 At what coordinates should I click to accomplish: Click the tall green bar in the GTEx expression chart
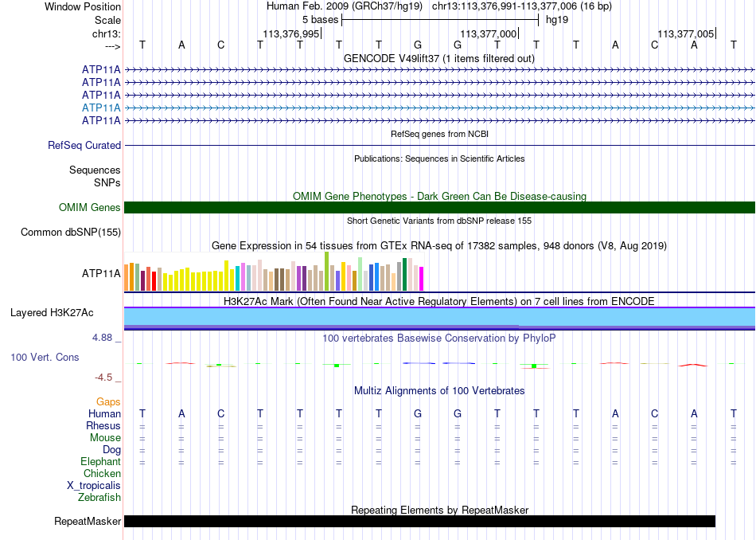326,272
